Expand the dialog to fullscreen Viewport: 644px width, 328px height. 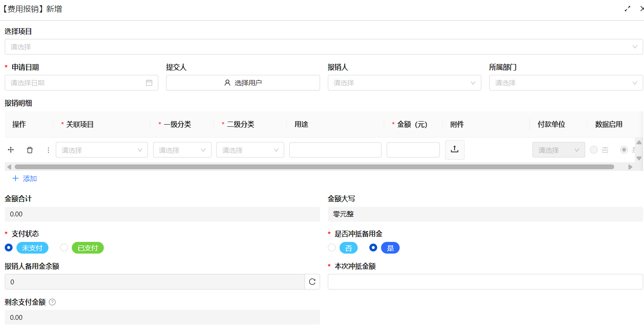(x=628, y=9)
